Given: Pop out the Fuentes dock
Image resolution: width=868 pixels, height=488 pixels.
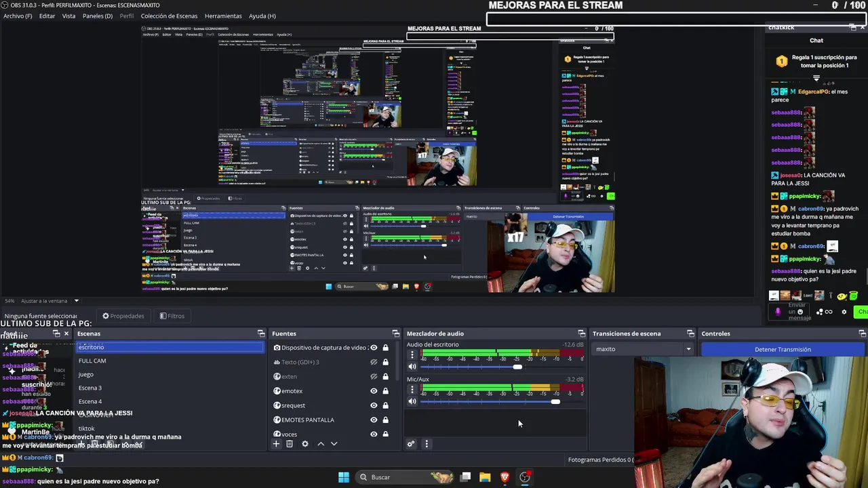Looking at the screenshot, I should [x=396, y=333].
